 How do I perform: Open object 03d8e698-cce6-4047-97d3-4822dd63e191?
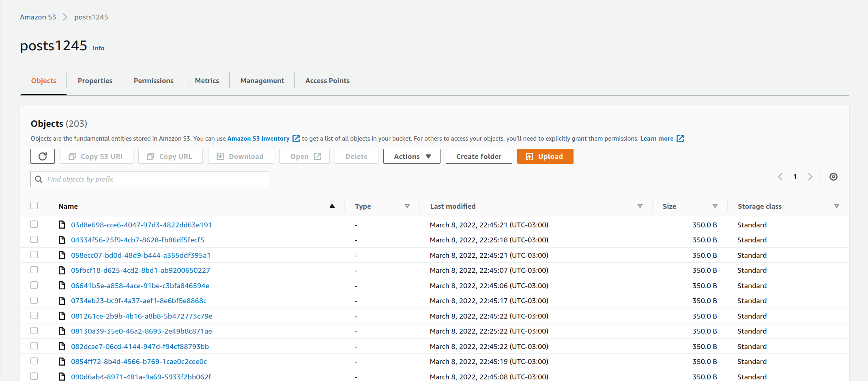point(141,225)
